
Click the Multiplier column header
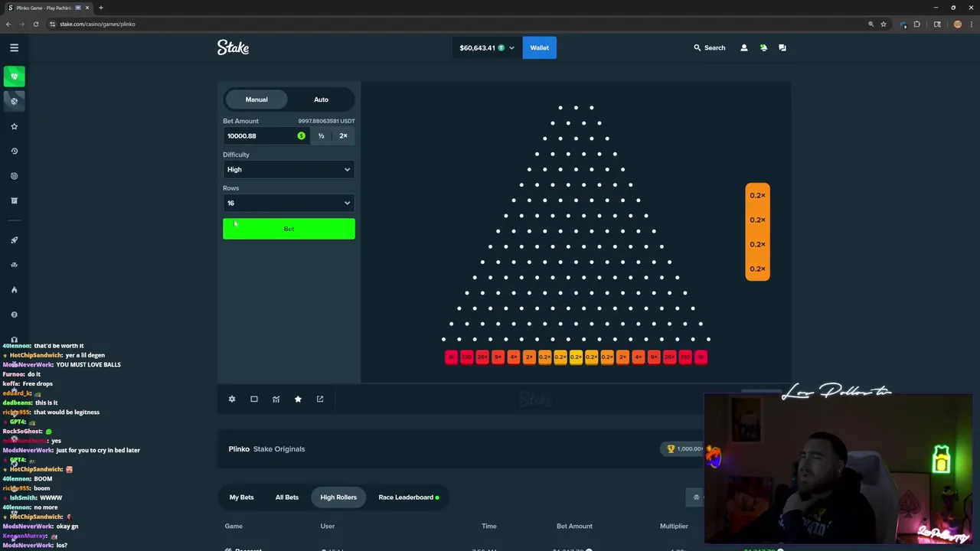pyautogui.click(x=674, y=526)
